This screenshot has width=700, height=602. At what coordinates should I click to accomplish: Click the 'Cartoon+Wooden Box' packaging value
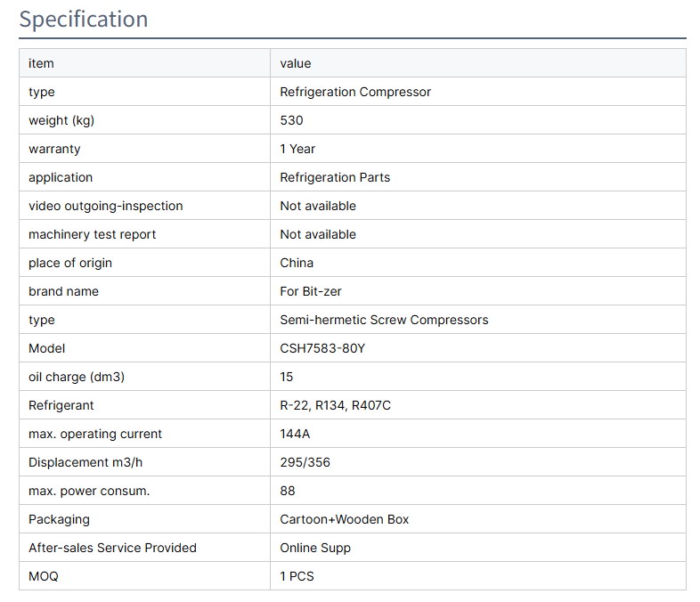[344, 519]
